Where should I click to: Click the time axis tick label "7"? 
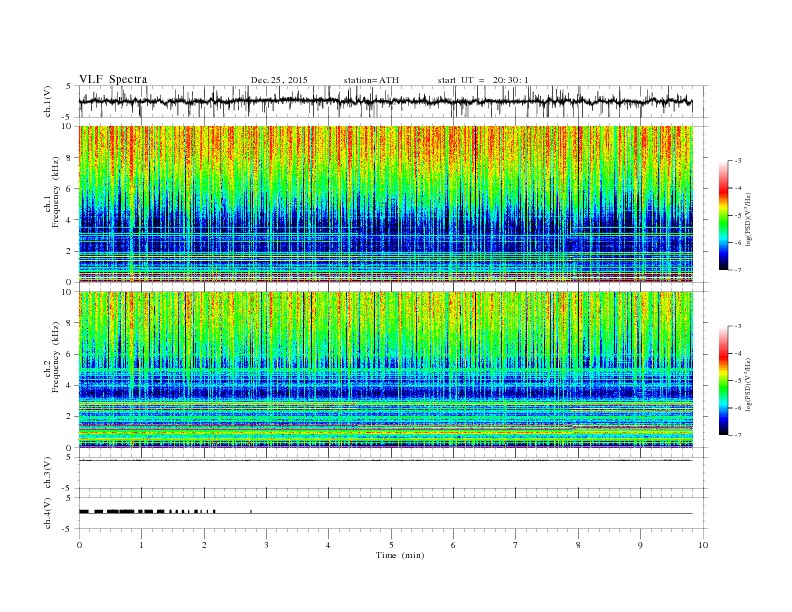[516, 545]
